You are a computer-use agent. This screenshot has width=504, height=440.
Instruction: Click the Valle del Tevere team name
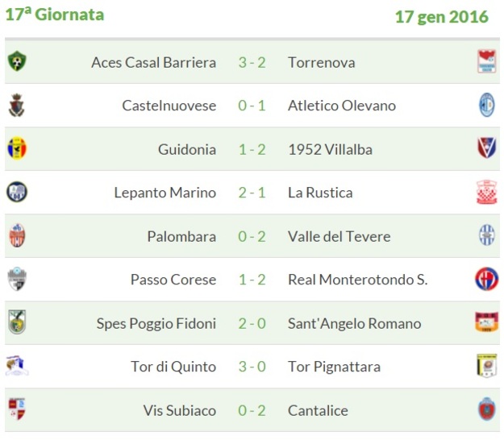click(339, 237)
